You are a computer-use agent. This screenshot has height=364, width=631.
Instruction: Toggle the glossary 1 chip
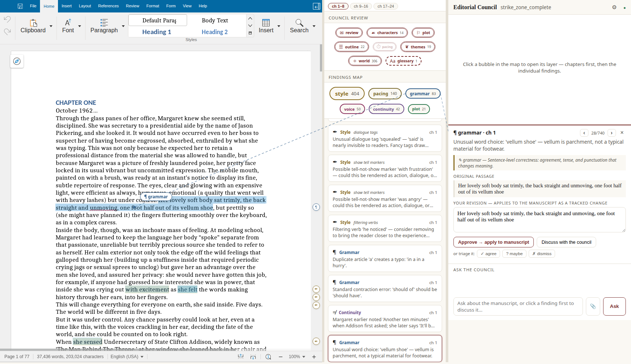(403, 61)
